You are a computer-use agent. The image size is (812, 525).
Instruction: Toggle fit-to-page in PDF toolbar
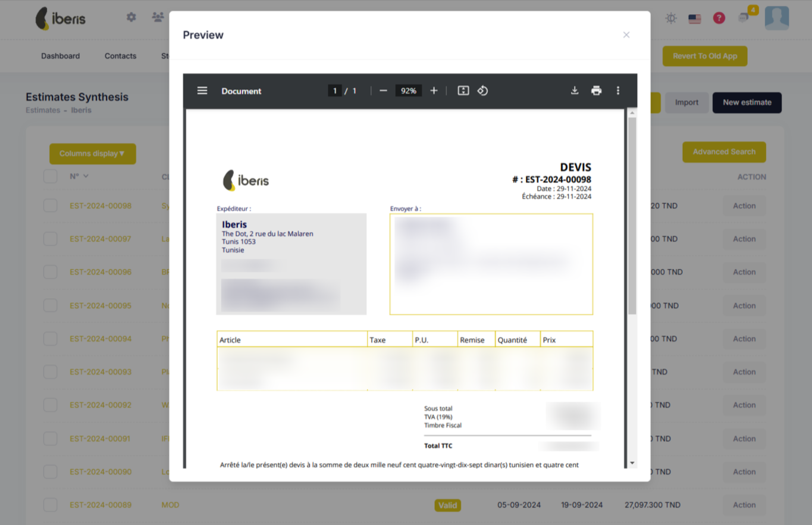click(463, 91)
